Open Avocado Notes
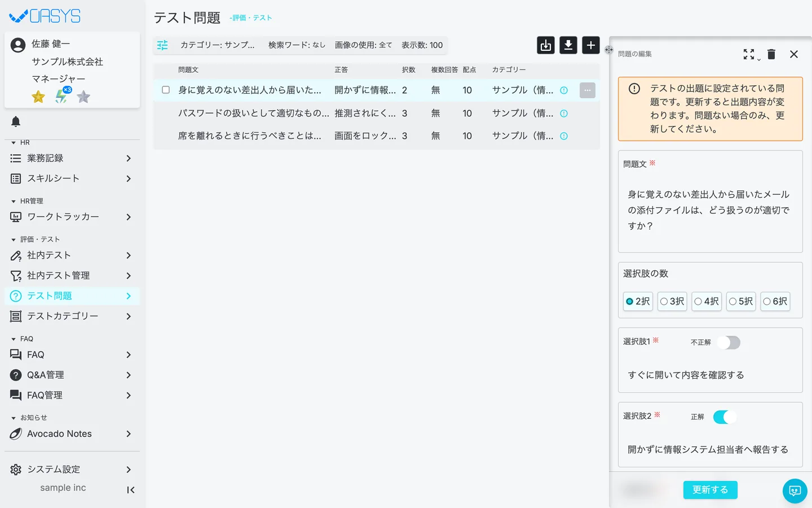The image size is (812, 508). pyautogui.click(x=72, y=433)
